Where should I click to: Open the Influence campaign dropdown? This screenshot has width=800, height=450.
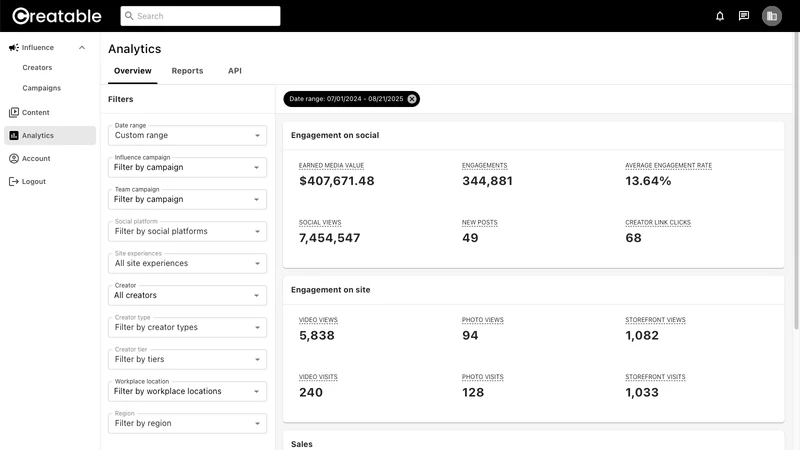click(x=187, y=167)
